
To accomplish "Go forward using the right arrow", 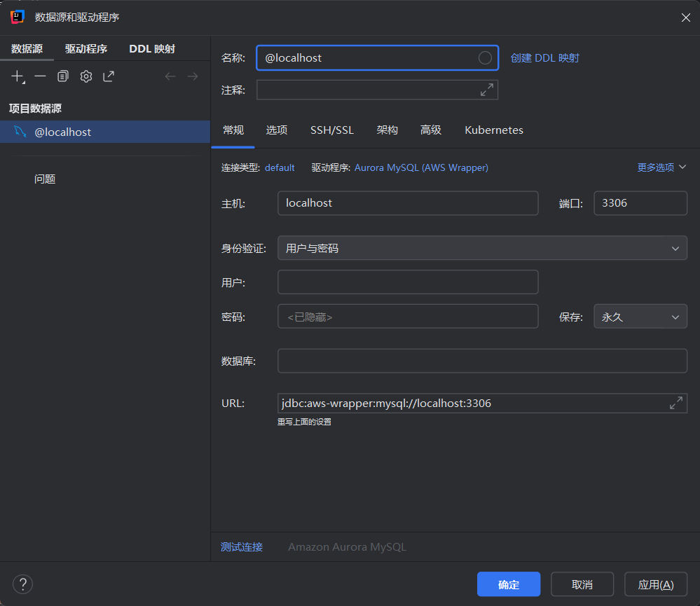I will pos(193,76).
